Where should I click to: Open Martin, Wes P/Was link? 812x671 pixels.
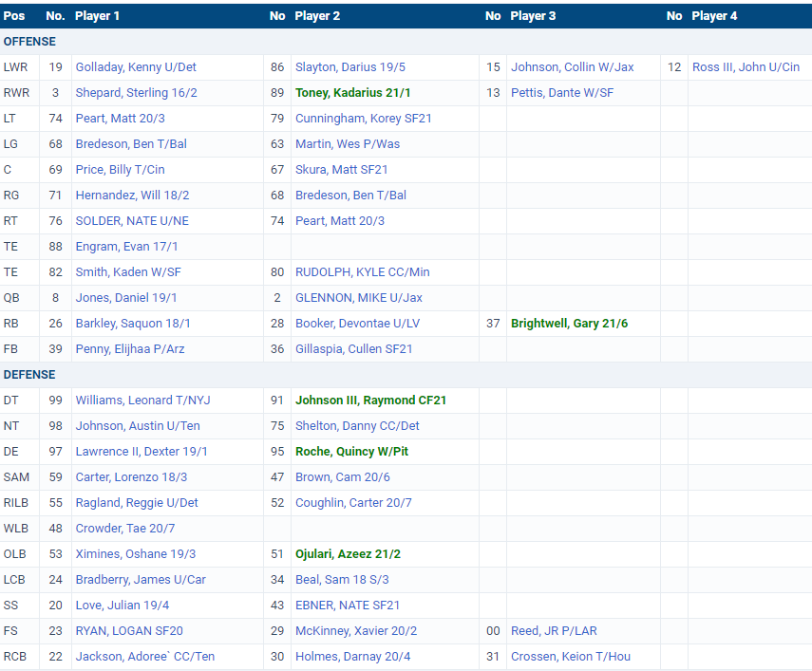(348, 144)
